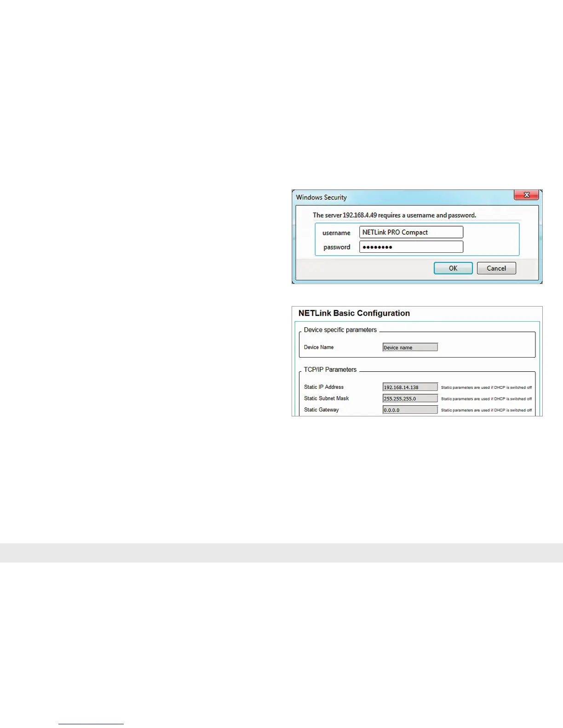This screenshot has width=563, height=728.
Task: Click the TCP/IP Parameters section label
Action: click(330, 370)
